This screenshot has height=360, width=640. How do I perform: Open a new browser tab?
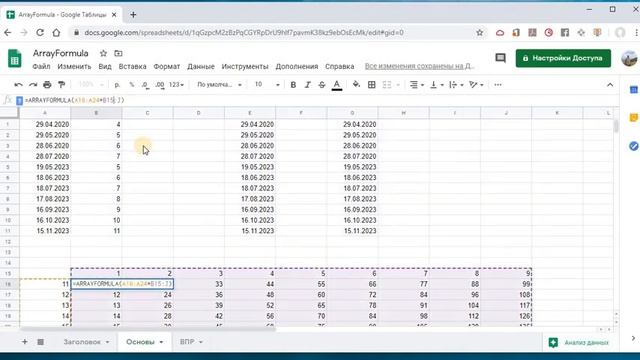pos(133,15)
